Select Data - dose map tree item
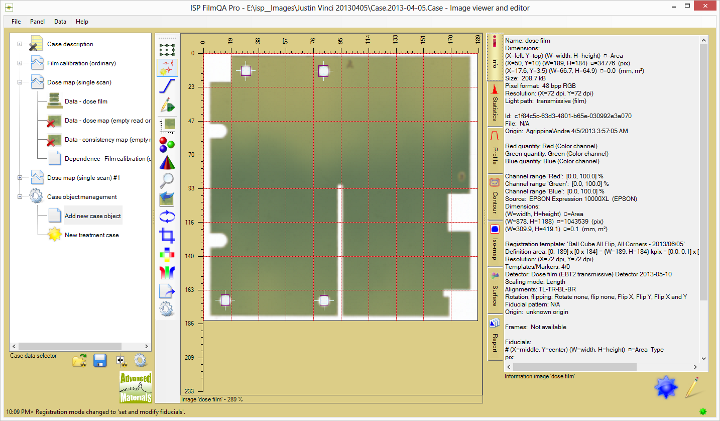Screen dimensions: 720x421 pos(107,120)
